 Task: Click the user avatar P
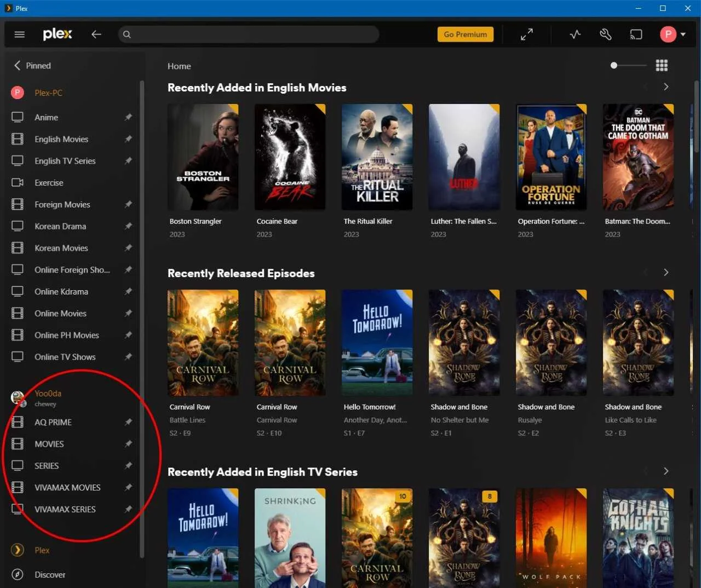(x=668, y=34)
